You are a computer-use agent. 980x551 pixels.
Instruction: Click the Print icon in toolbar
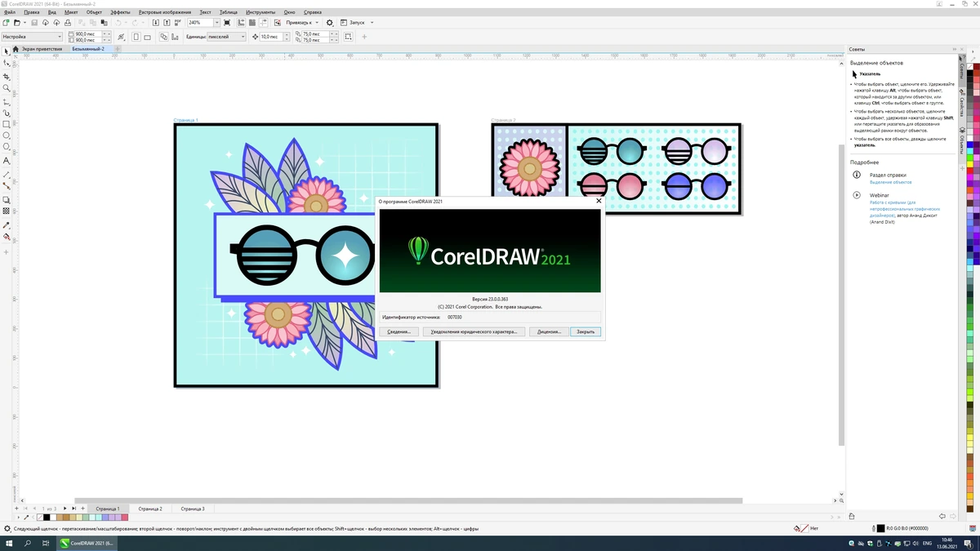67,23
